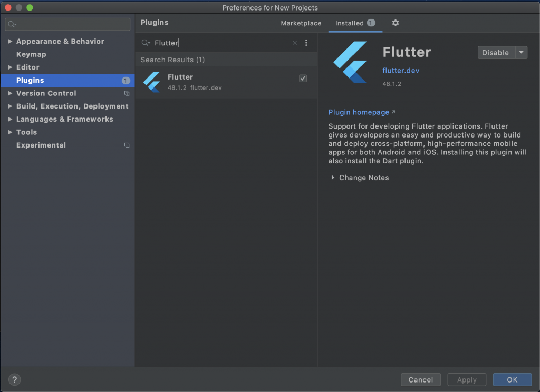Open the flutter.dev vendor link

401,71
